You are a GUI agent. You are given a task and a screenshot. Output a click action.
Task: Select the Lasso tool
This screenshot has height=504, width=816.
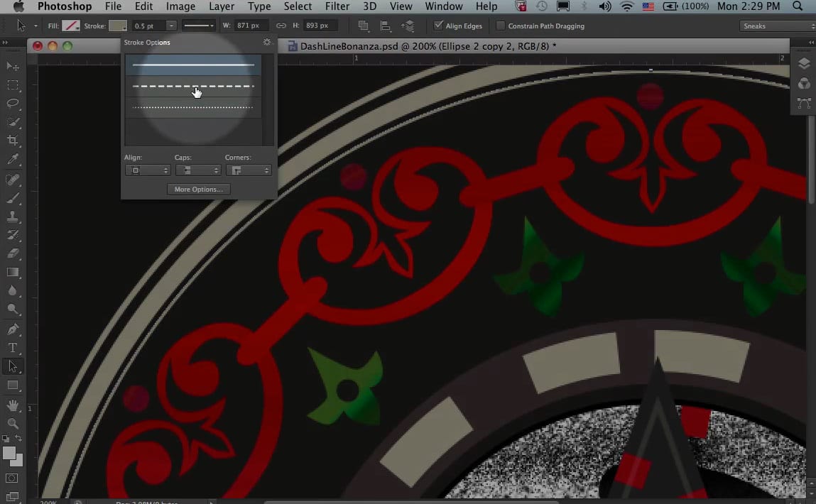pos(13,103)
